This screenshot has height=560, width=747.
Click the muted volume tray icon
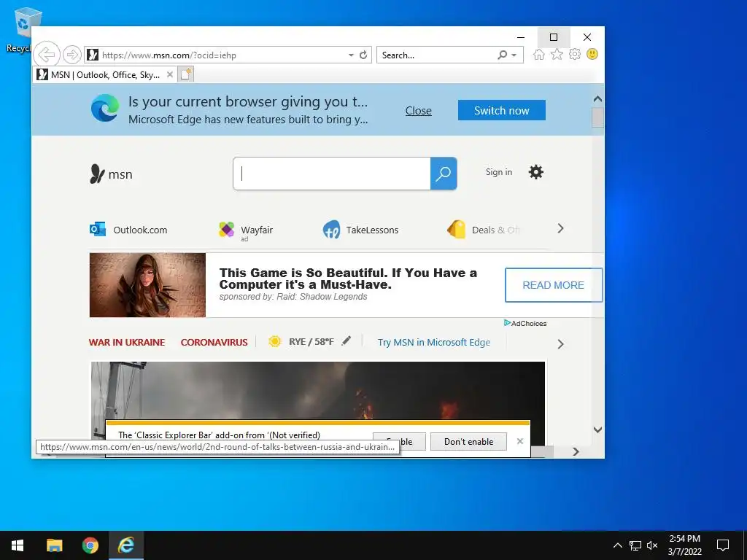(652, 545)
